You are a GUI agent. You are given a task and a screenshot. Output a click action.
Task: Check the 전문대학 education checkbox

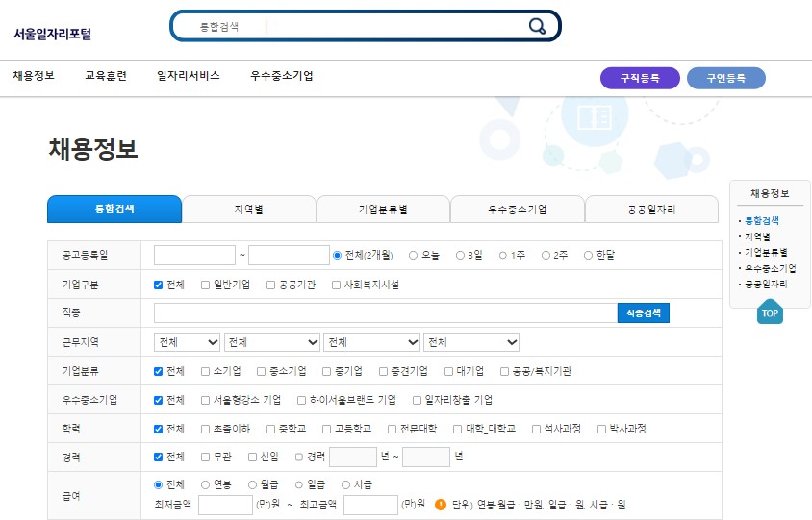[392, 429]
